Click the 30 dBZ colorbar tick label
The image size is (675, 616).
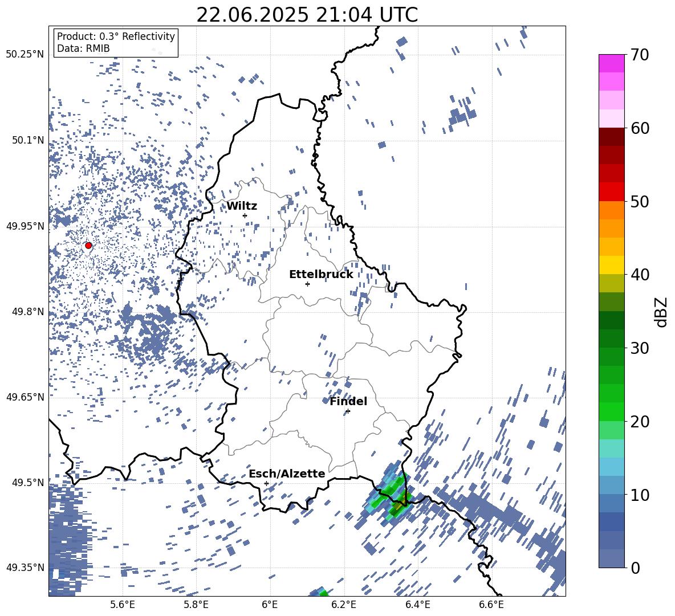pos(640,348)
